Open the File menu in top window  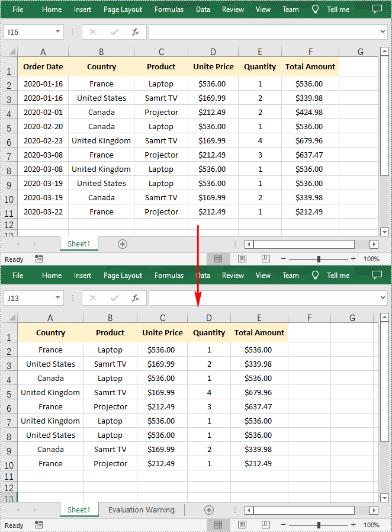[x=18, y=9]
